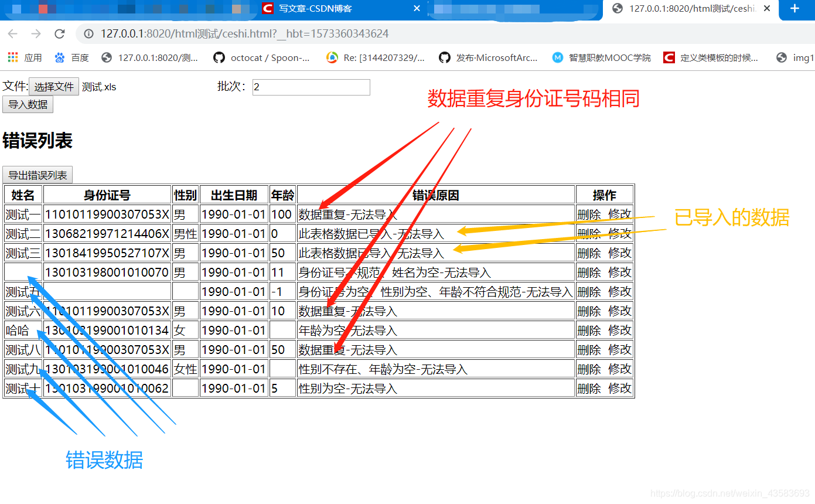Modify the 测试十 row
815x504 pixels.
tap(620, 389)
